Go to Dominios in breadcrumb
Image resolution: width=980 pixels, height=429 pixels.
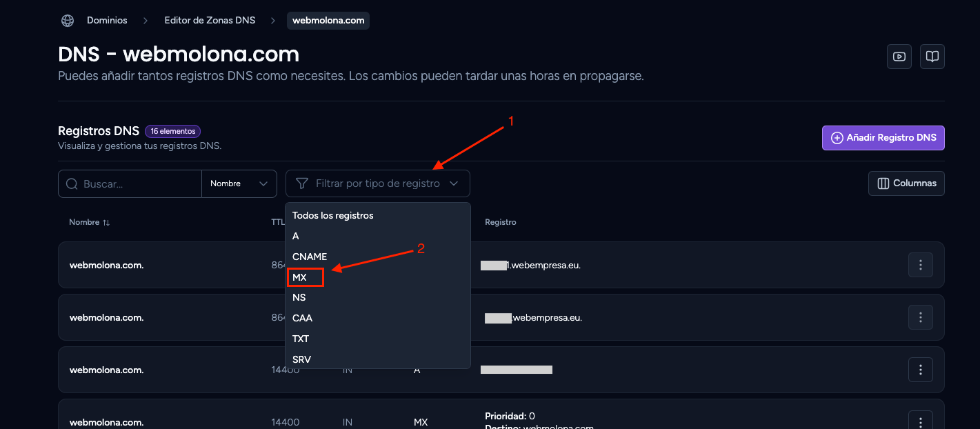click(107, 21)
